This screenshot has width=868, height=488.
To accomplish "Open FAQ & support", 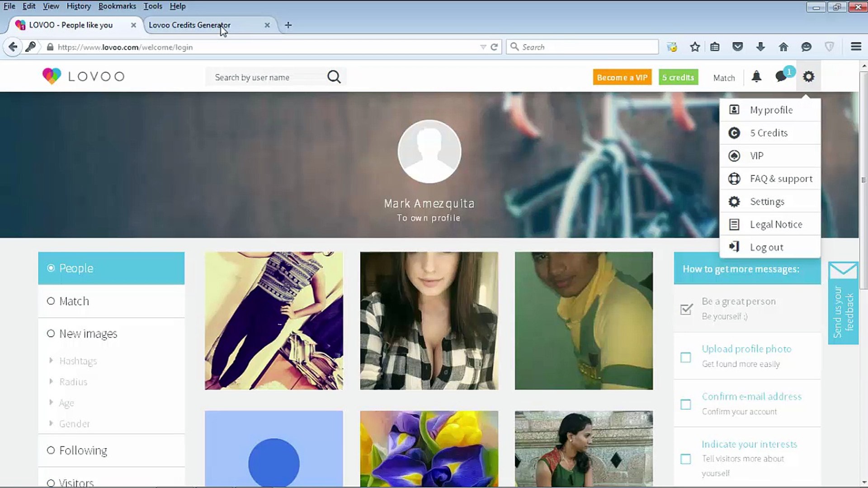I will click(x=780, y=178).
